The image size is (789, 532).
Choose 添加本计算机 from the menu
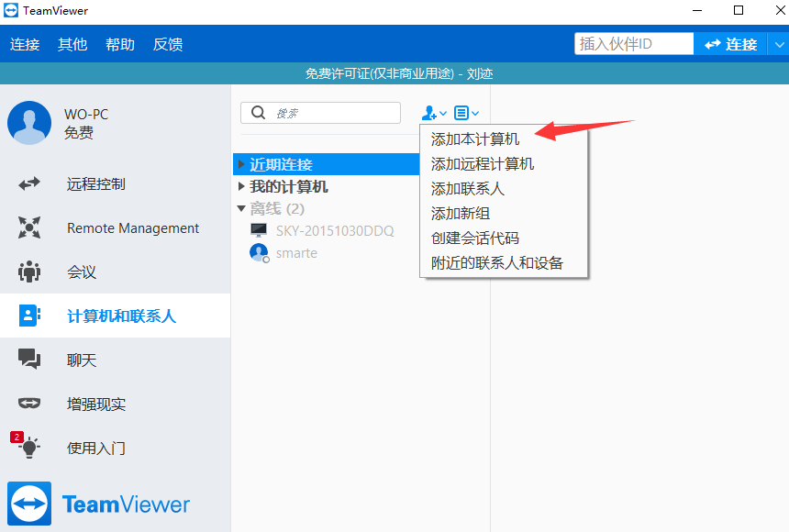point(475,139)
